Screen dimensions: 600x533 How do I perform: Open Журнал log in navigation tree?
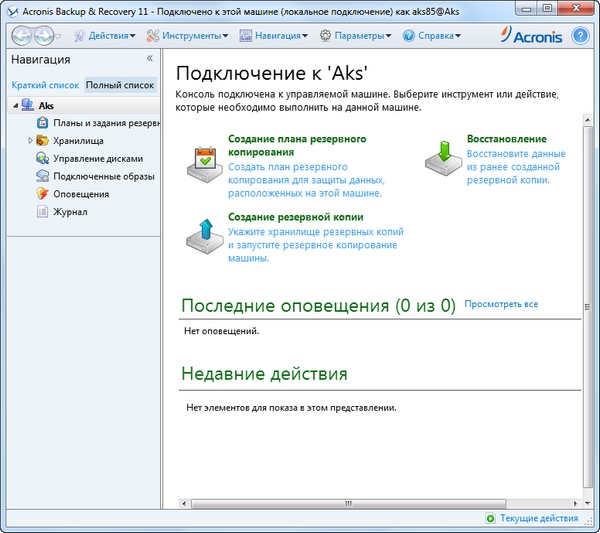(x=70, y=212)
